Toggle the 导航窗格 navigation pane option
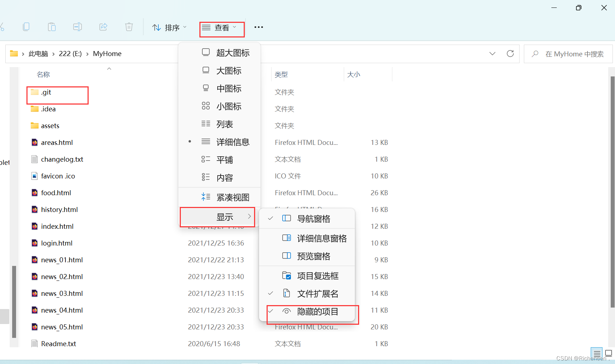615x364 pixels. click(x=307, y=219)
